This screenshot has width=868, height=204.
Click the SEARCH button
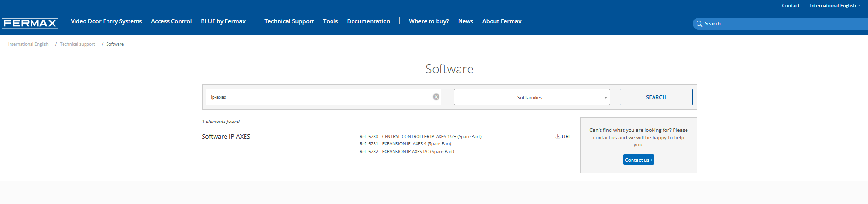[656, 97]
